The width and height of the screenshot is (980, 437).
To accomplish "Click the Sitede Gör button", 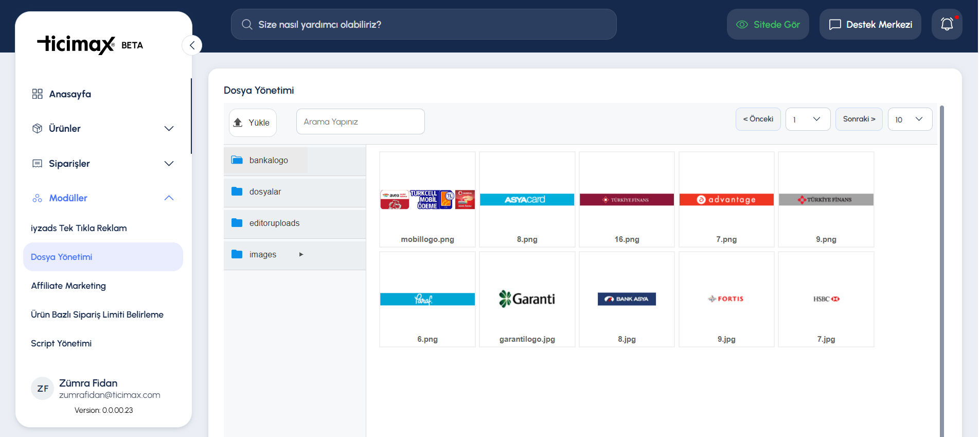I will 768,24.
